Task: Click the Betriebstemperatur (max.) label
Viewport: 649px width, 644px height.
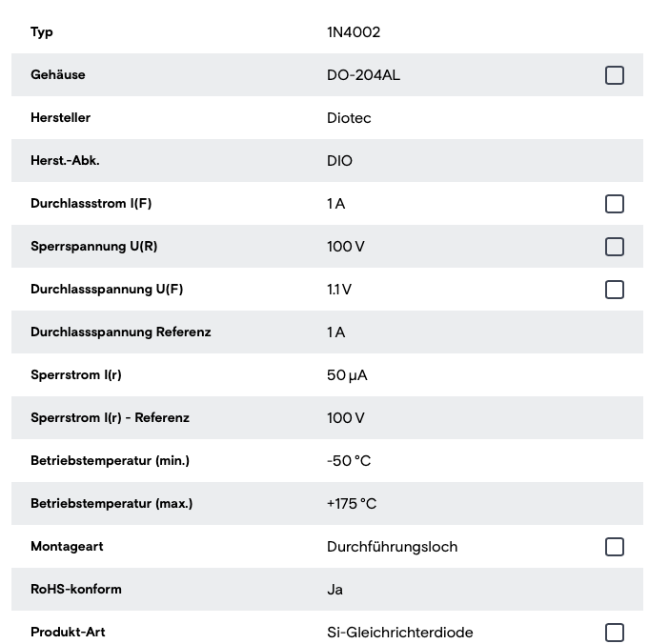Action: point(112,503)
